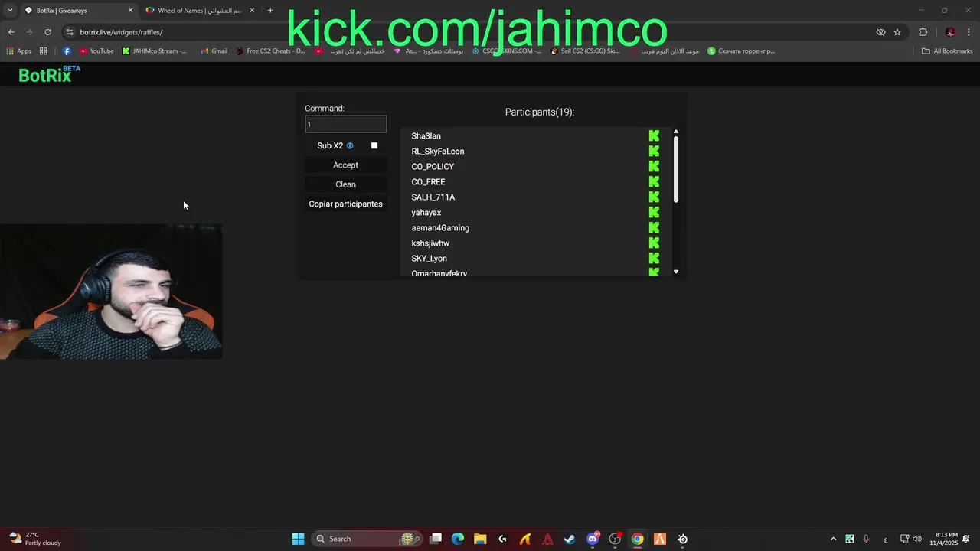This screenshot has width=980, height=551.
Task: Select participant aeman4Gaming
Action: coord(440,228)
